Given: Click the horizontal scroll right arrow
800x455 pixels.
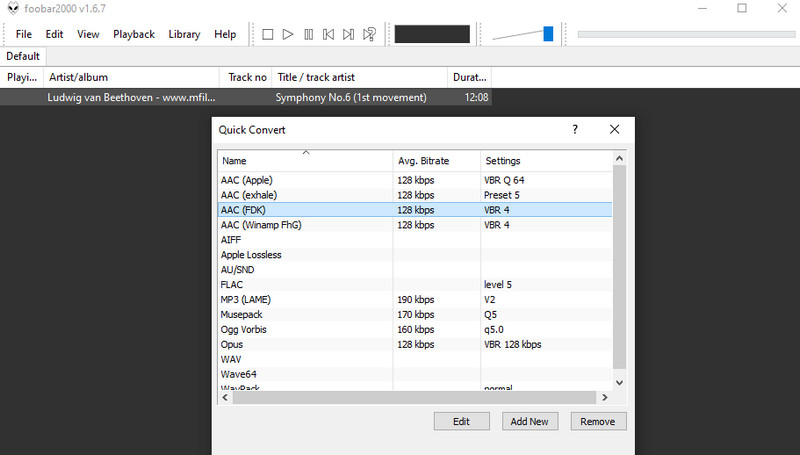Looking at the screenshot, I should pos(605,397).
